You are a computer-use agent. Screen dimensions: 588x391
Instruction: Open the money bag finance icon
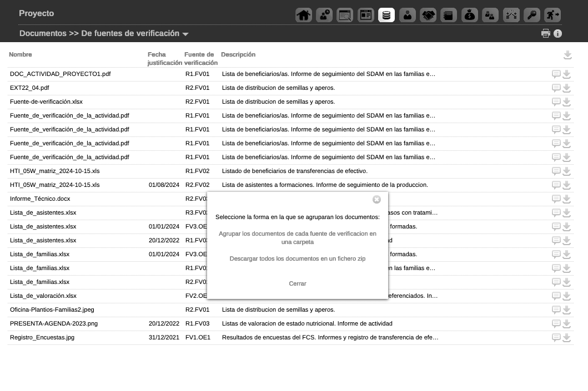pos(470,14)
